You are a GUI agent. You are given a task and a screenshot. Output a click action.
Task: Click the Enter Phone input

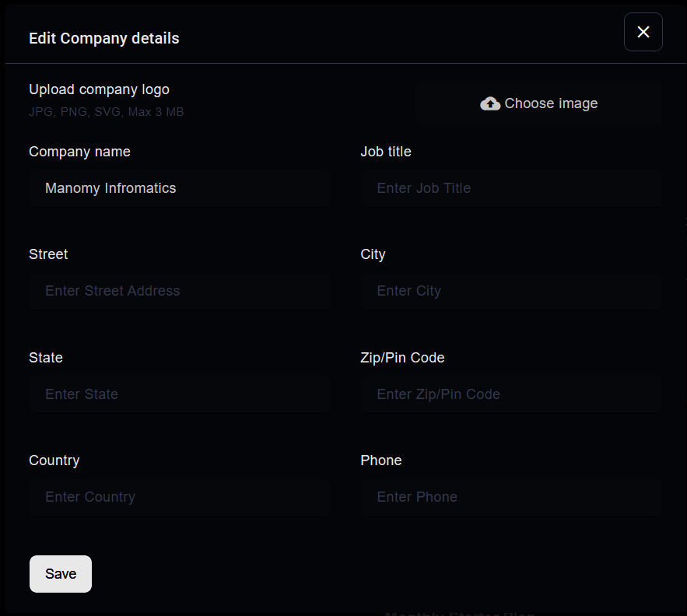511,497
